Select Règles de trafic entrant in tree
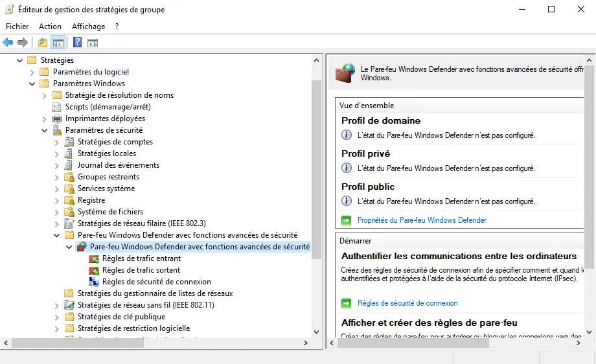The image size is (596, 364). tap(141, 258)
